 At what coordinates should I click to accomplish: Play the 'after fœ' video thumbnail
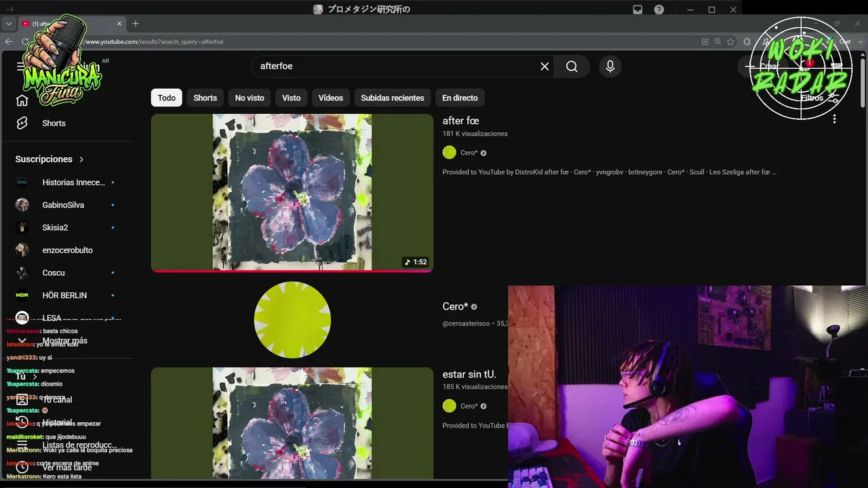292,192
